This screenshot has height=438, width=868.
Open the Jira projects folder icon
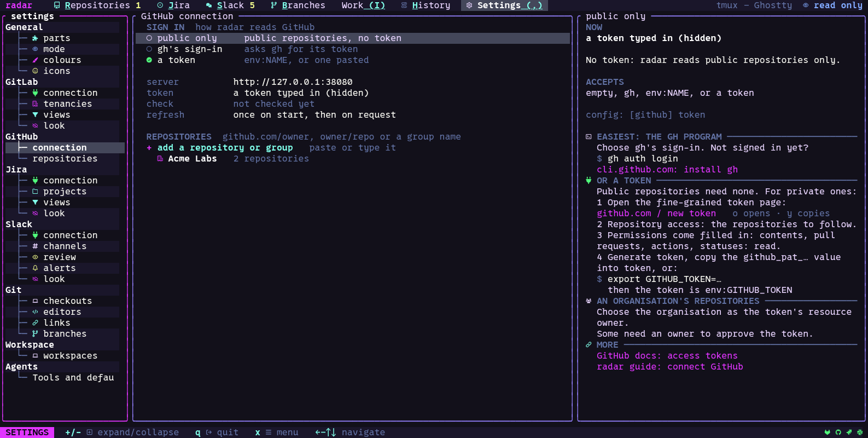35,192
